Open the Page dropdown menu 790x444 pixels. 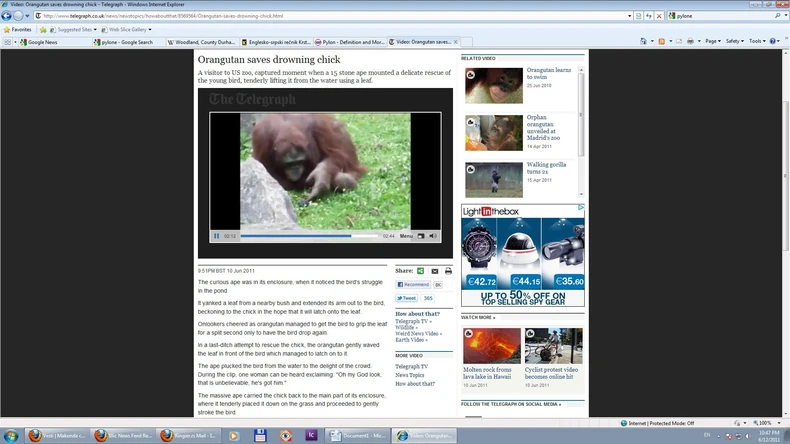point(712,41)
